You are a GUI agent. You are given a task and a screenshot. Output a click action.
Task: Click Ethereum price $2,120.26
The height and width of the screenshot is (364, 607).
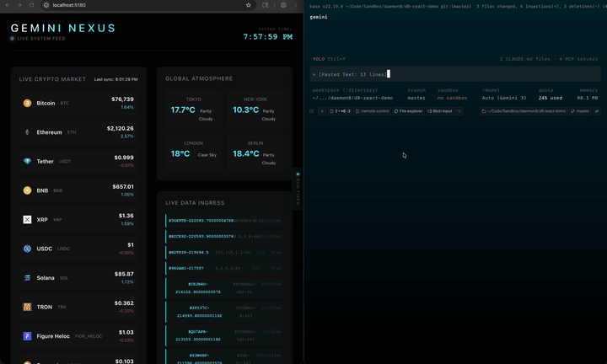click(120, 128)
